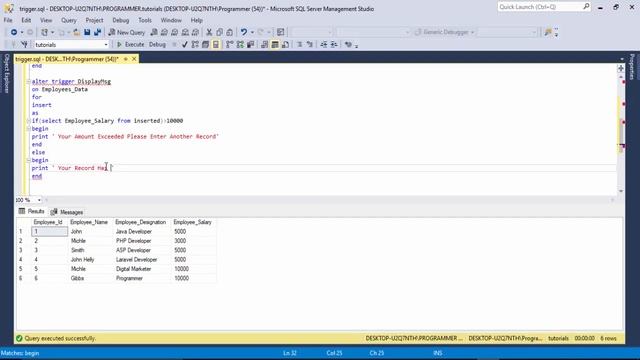The height and width of the screenshot is (360, 640).
Task: Collapse the alter trigger code block
Action: point(29,82)
